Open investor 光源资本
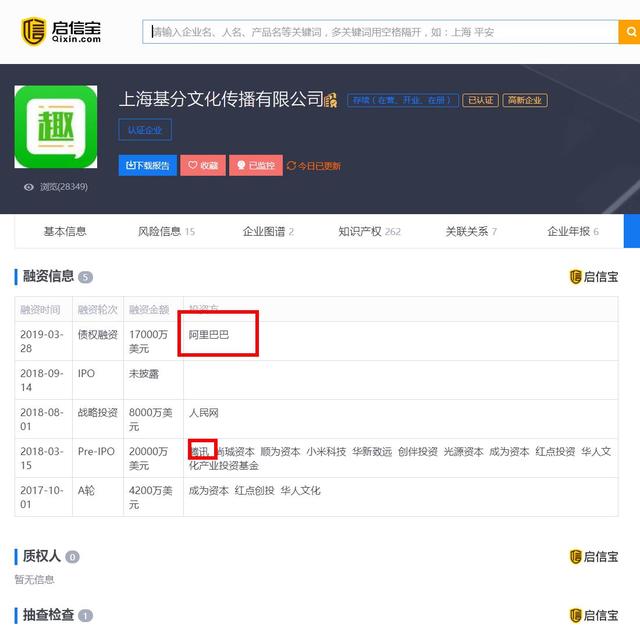Image resolution: width=640 pixels, height=625 pixels. point(463,451)
